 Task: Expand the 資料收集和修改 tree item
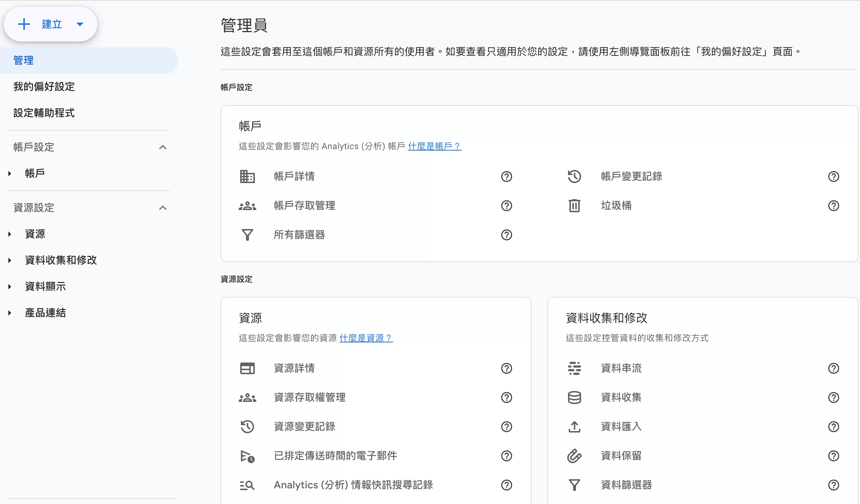point(10,260)
